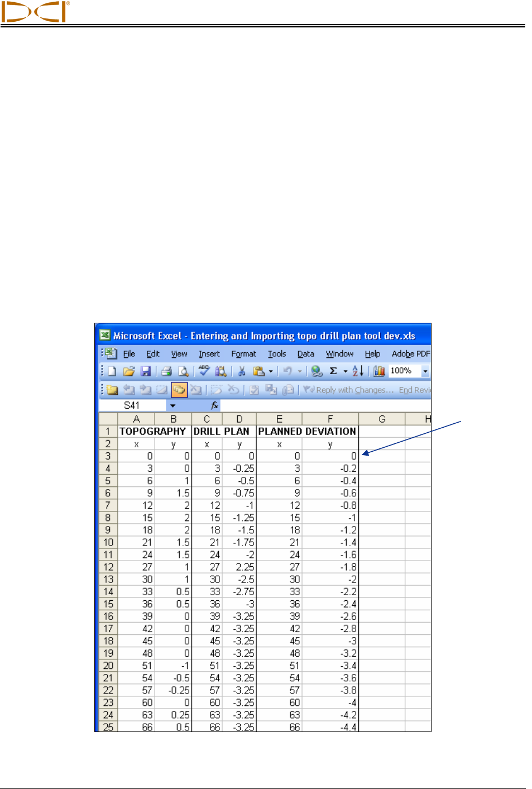Click the New Comment folder icon on Reviewing toolbar
The image size is (532, 789).
(x=112, y=390)
